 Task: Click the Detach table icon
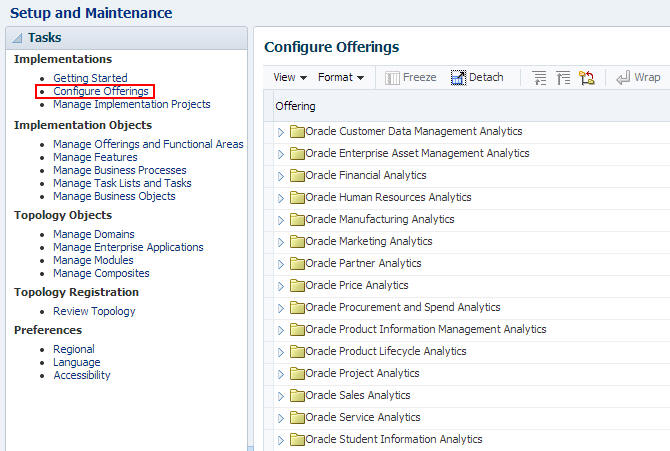(x=459, y=77)
